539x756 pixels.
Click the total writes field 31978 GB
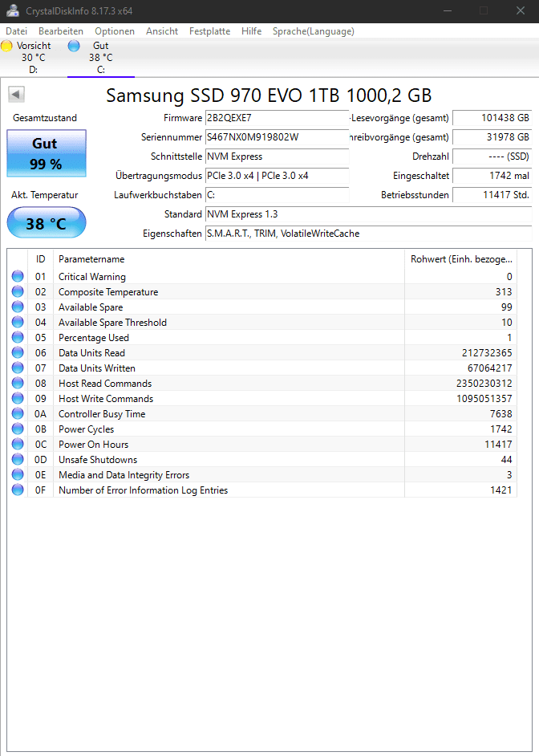point(492,137)
